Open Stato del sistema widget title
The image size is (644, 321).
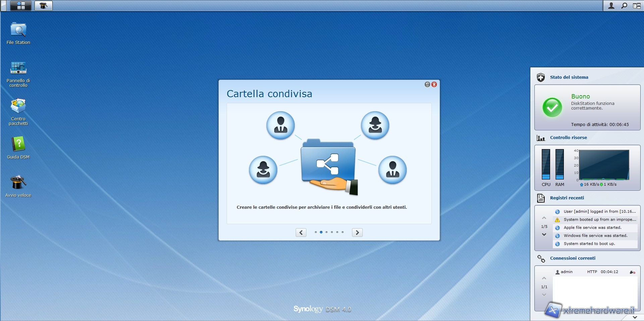pyautogui.click(x=569, y=77)
